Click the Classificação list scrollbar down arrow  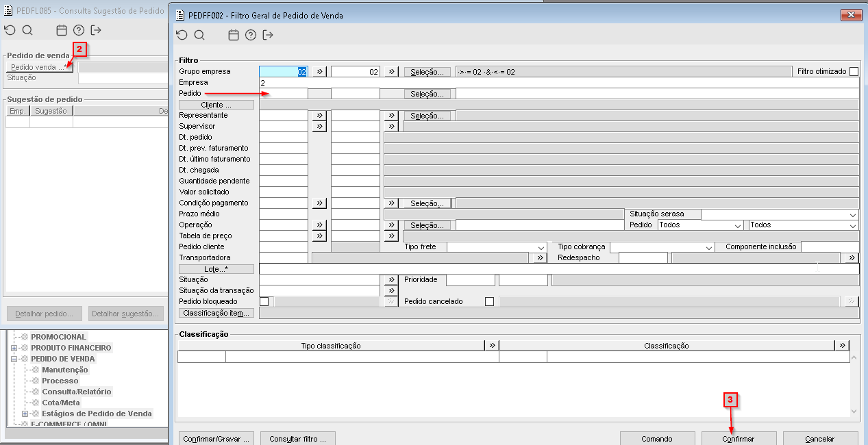click(854, 411)
